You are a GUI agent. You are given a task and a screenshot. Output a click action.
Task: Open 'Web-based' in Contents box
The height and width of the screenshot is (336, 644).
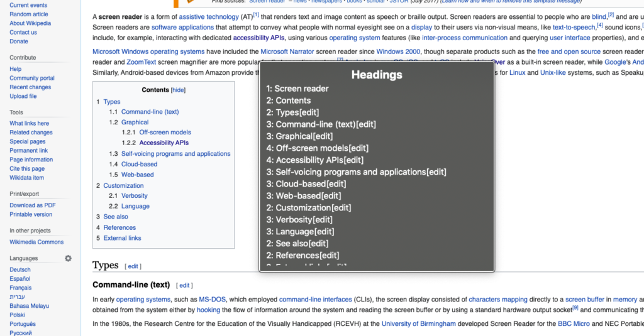[138, 175]
